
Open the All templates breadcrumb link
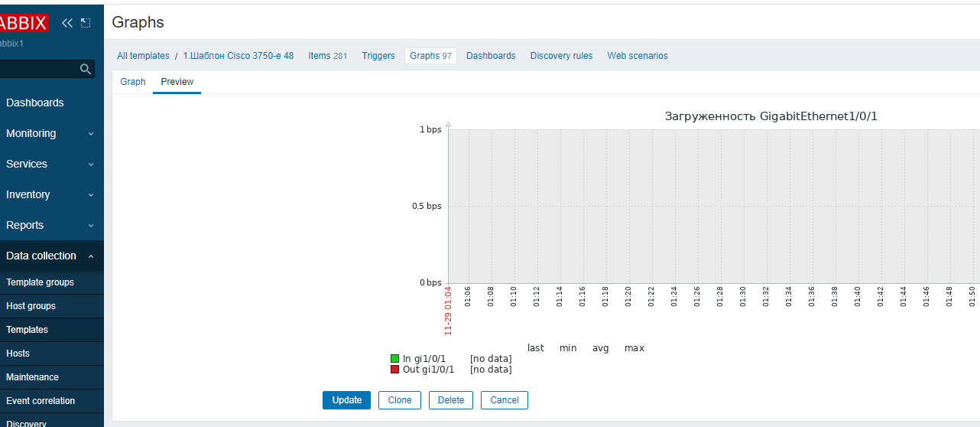[143, 56]
